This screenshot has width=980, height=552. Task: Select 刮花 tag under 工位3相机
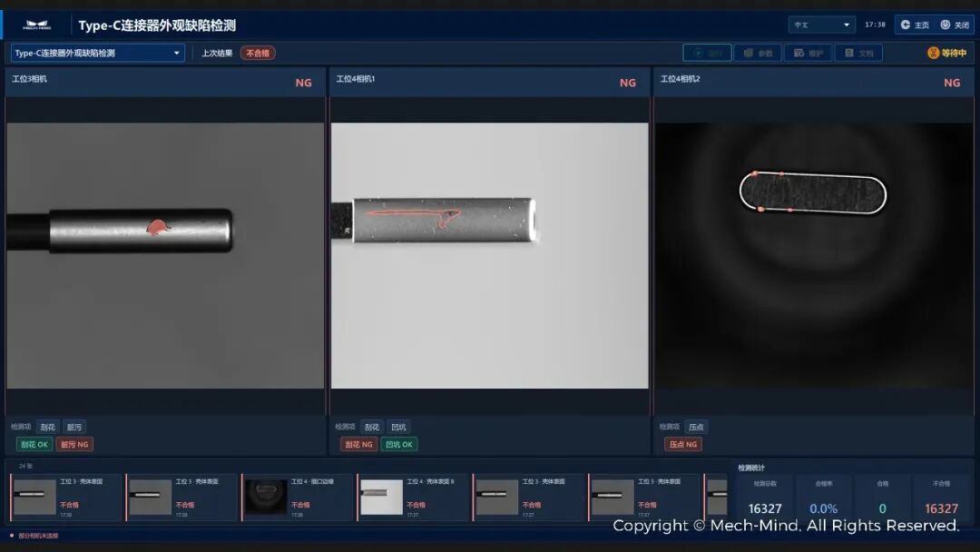47,427
